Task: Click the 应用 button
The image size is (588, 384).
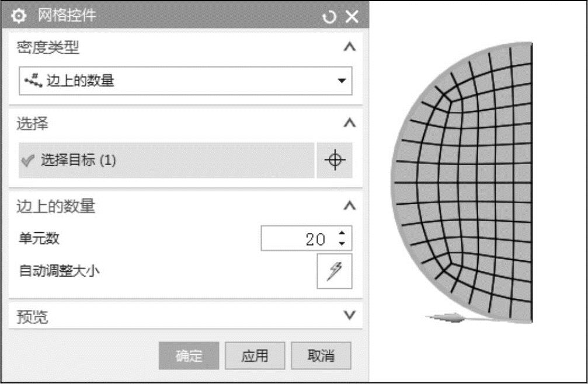Action: coord(255,356)
